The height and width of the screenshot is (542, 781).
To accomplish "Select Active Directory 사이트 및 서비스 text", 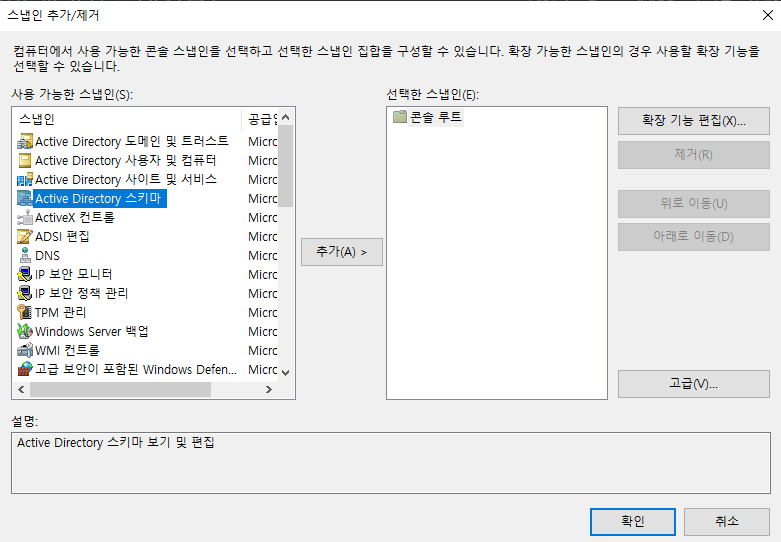I will click(126, 180).
